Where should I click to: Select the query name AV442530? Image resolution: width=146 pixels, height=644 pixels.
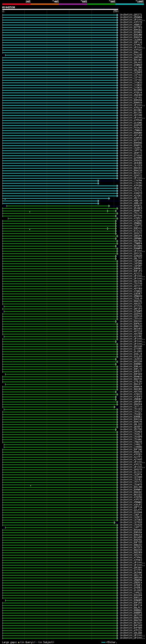pos(8,7)
